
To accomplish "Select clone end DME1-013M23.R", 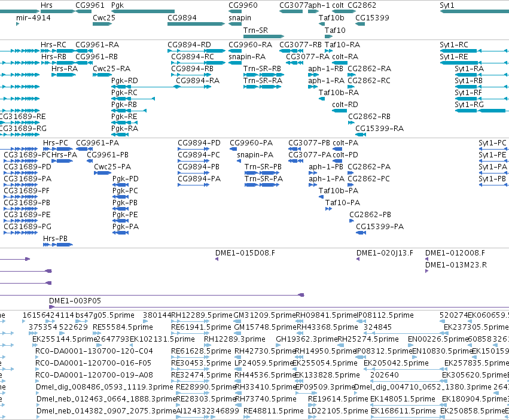I will (456, 265).
